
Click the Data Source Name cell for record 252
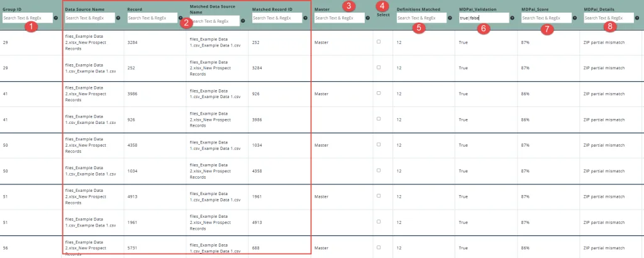pyautogui.click(x=91, y=68)
